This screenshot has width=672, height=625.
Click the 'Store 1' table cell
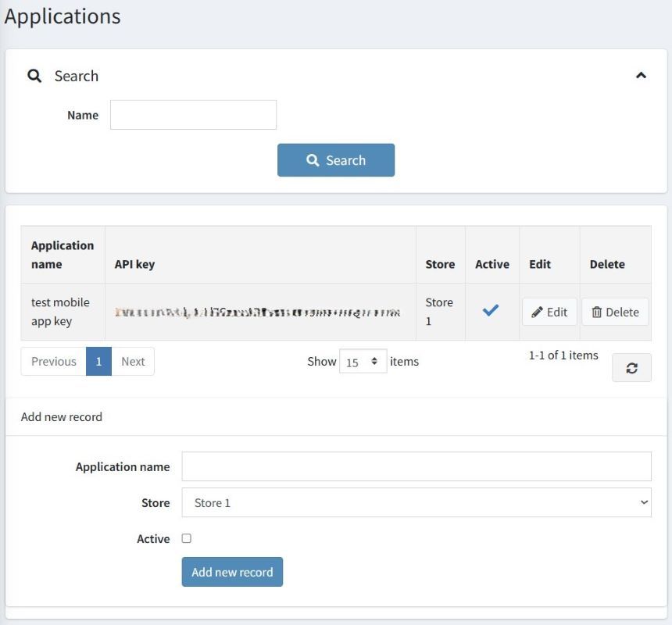(x=439, y=312)
